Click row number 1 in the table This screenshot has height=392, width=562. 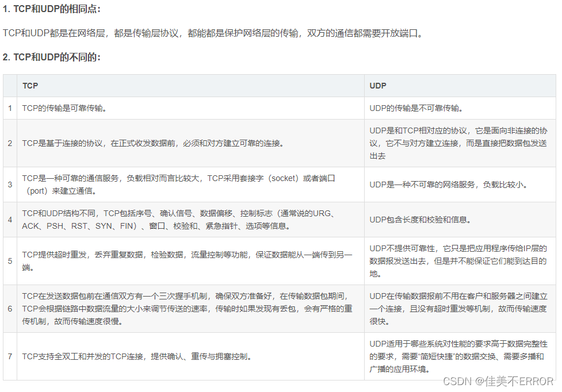(x=10, y=108)
